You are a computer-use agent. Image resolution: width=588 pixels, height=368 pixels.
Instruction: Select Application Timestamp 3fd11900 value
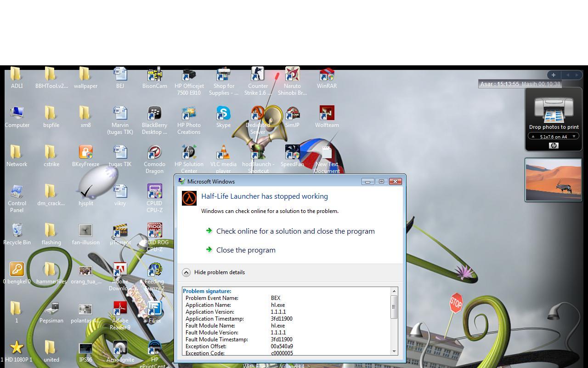pyautogui.click(x=282, y=319)
